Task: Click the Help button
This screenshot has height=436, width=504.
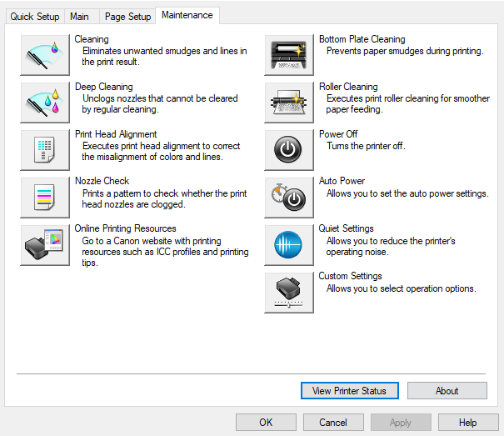Action: 467,423
